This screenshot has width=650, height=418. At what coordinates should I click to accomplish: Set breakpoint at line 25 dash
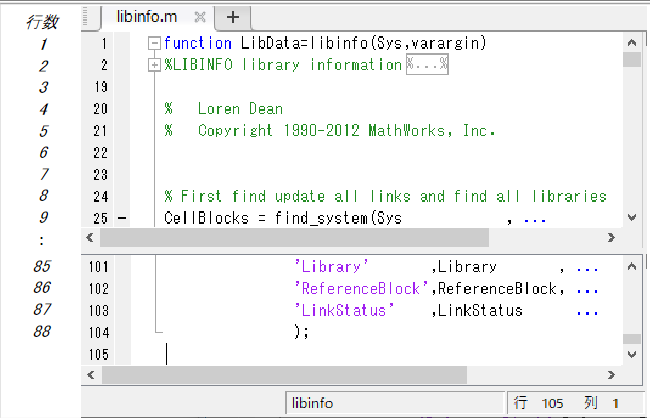(122, 218)
